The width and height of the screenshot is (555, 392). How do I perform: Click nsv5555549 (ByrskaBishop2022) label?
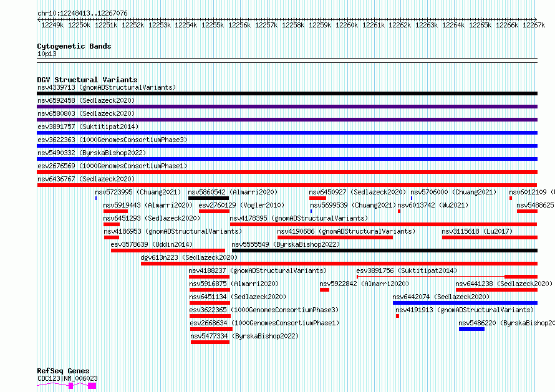(286, 244)
